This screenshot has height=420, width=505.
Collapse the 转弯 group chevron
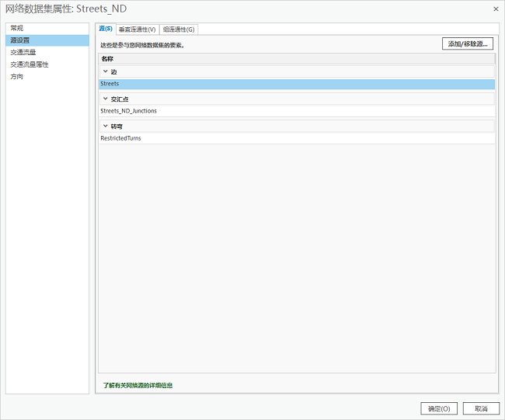coord(105,126)
